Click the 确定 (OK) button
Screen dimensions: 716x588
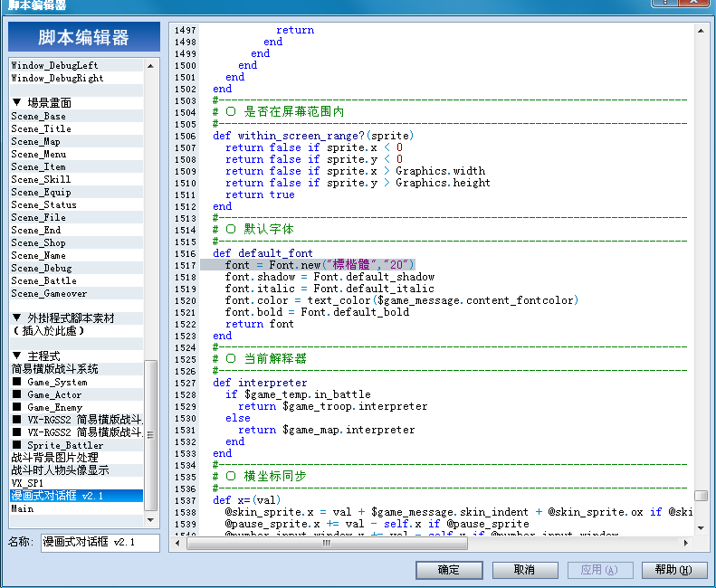pos(449,570)
